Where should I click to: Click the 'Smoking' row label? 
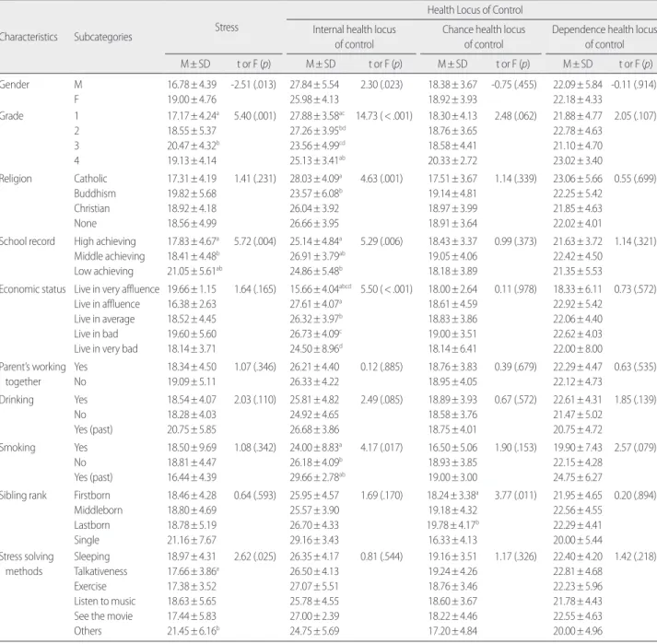[x=18, y=448]
